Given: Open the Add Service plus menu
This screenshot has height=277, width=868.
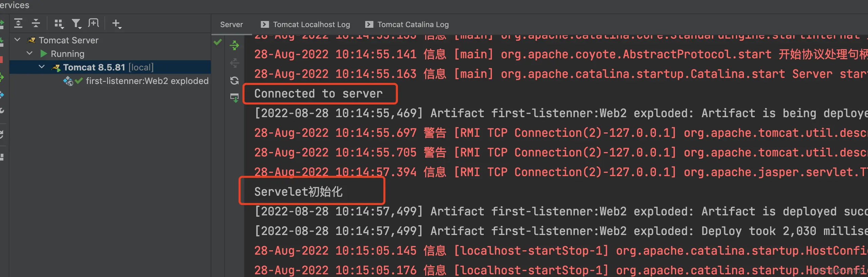Looking at the screenshot, I should 117,24.
